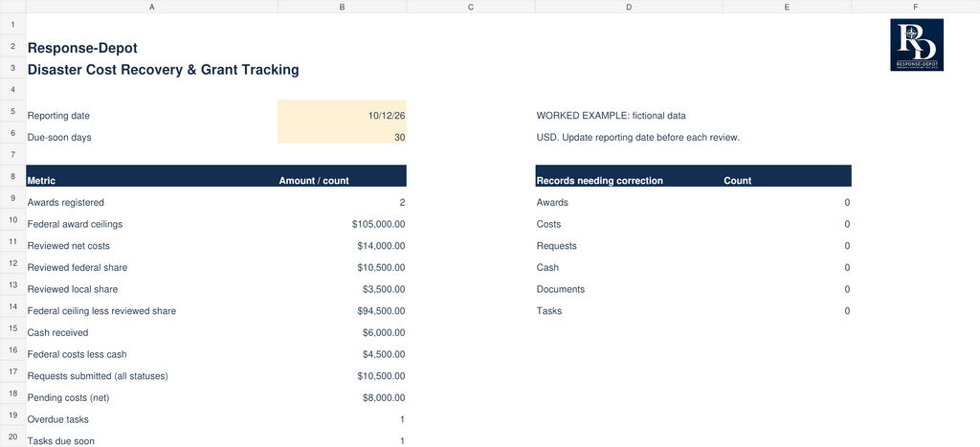Click the Response-Depot logo image
The height and width of the screenshot is (447, 980).
(917, 44)
